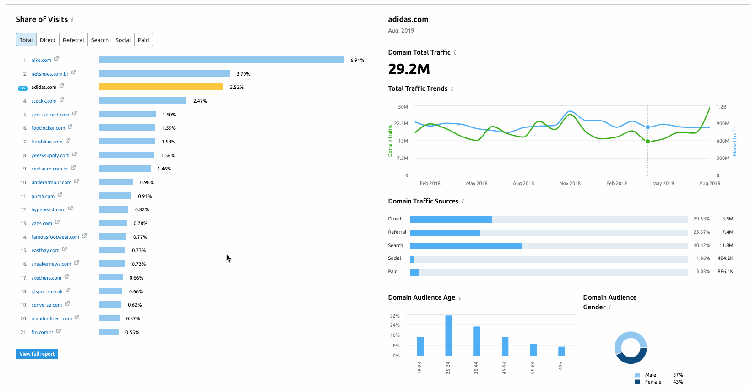Click View full report button
The image size is (750, 389).
tap(37, 354)
